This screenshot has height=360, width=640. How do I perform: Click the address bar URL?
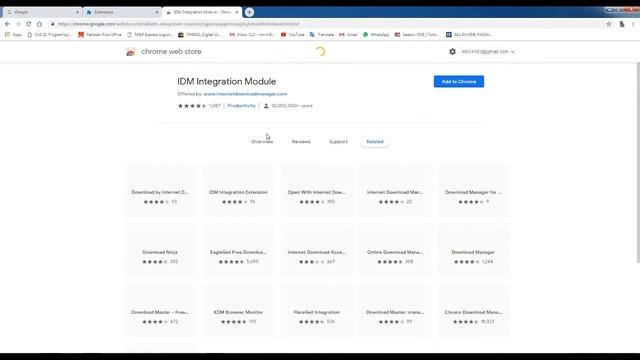(178, 24)
